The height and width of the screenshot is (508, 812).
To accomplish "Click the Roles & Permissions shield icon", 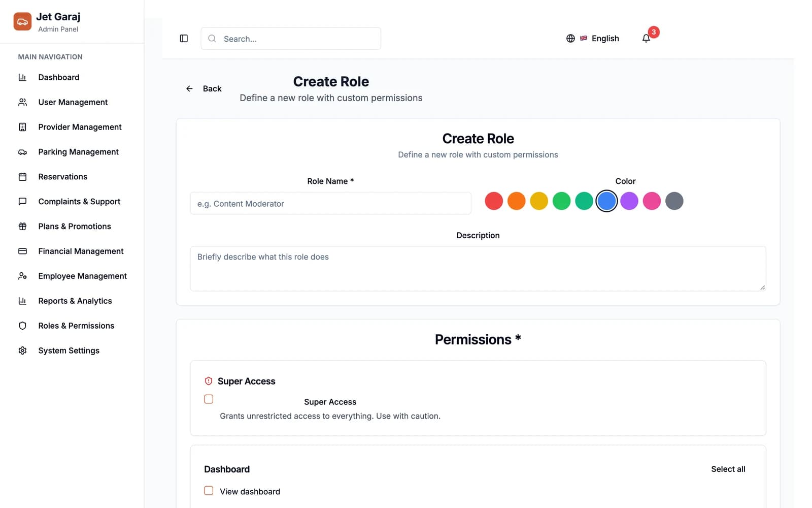I will click(22, 326).
